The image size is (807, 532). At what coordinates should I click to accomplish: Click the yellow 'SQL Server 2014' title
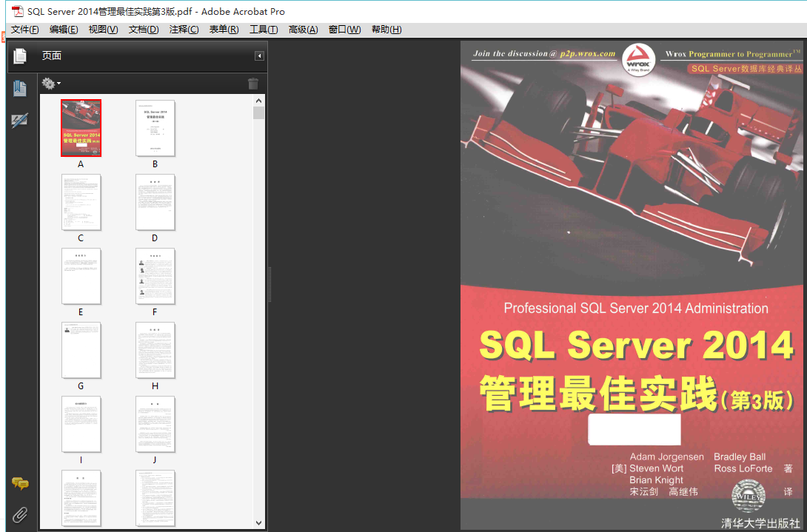637,344
